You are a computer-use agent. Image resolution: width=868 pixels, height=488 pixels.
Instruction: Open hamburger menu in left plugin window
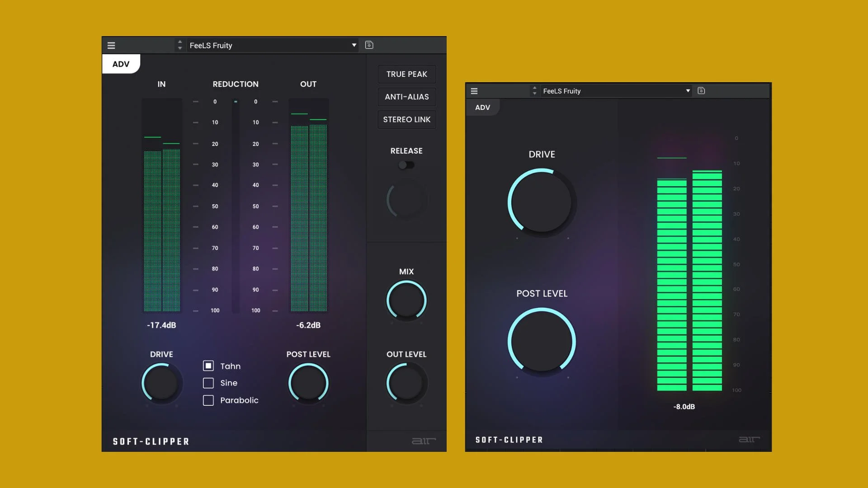(111, 45)
